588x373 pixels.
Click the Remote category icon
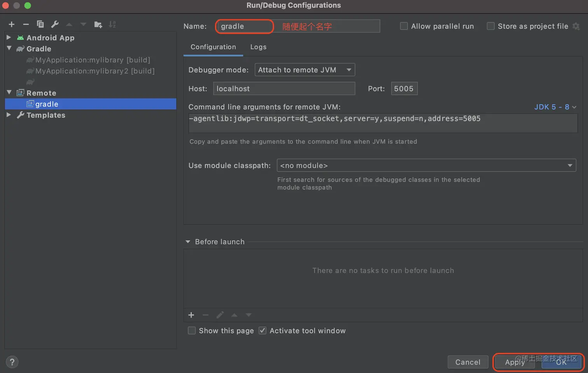pyautogui.click(x=21, y=93)
